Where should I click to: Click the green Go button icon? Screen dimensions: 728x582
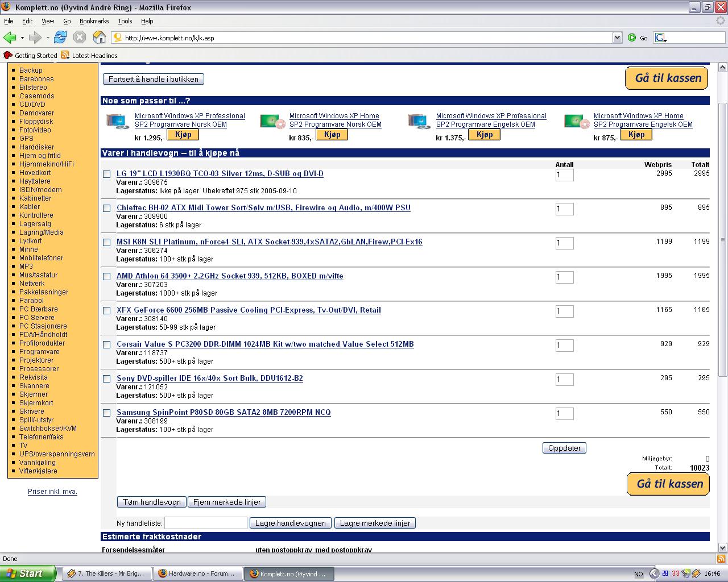pos(632,38)
